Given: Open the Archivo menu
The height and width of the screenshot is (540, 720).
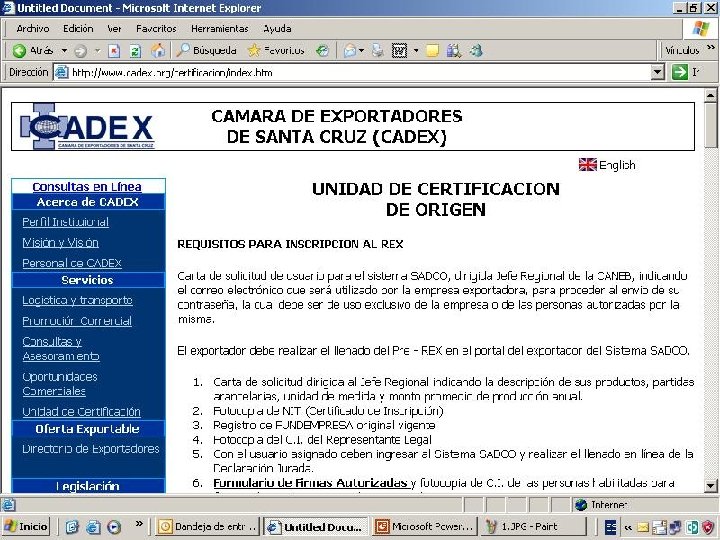Looking at the screenshot, I should click(33, 28).
